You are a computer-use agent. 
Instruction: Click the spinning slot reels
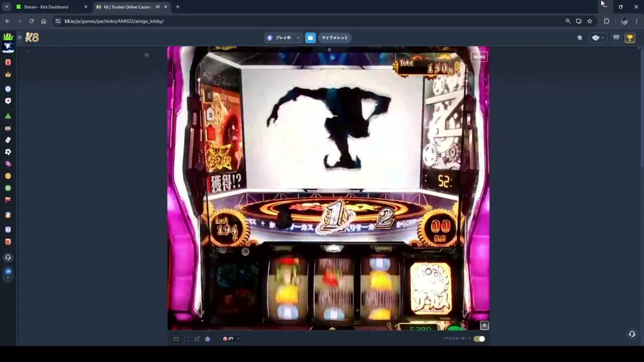pos(334,288)
